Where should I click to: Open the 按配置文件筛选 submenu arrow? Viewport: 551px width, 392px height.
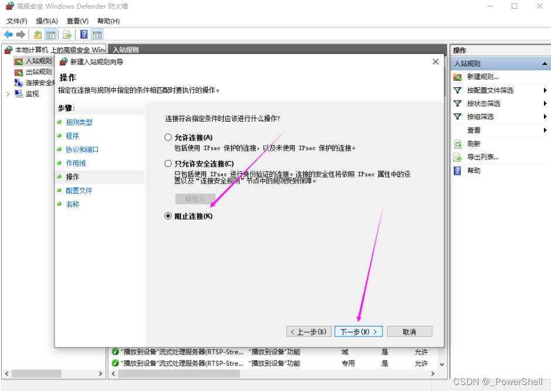click(x=545, y=90)
